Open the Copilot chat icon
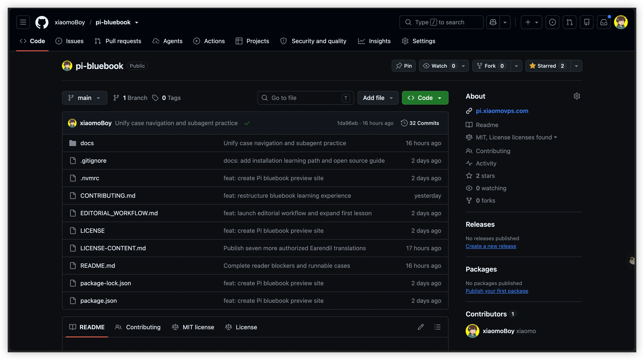The image size is (644, 360). point(493,22)
